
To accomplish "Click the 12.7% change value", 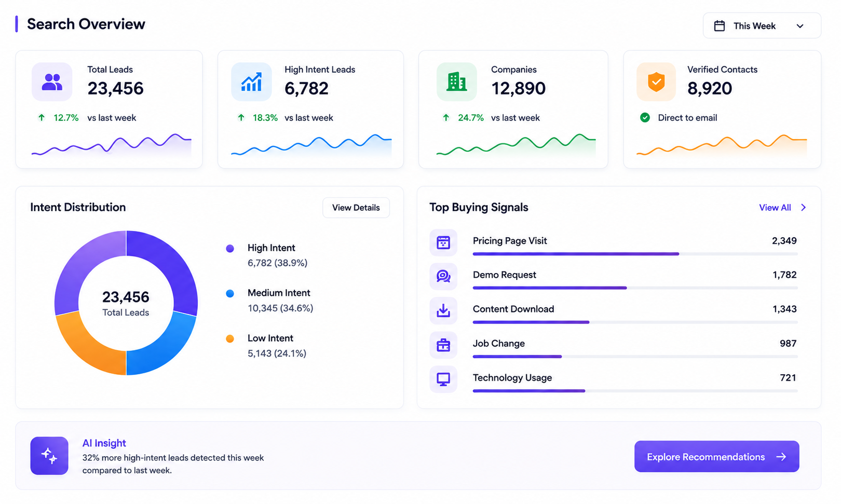I will (x=66, y=118).
